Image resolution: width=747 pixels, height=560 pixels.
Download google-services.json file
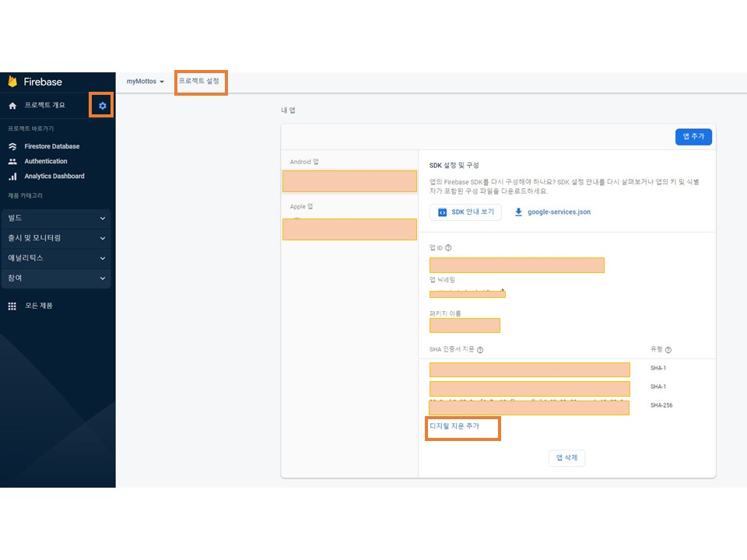(559, 212)
